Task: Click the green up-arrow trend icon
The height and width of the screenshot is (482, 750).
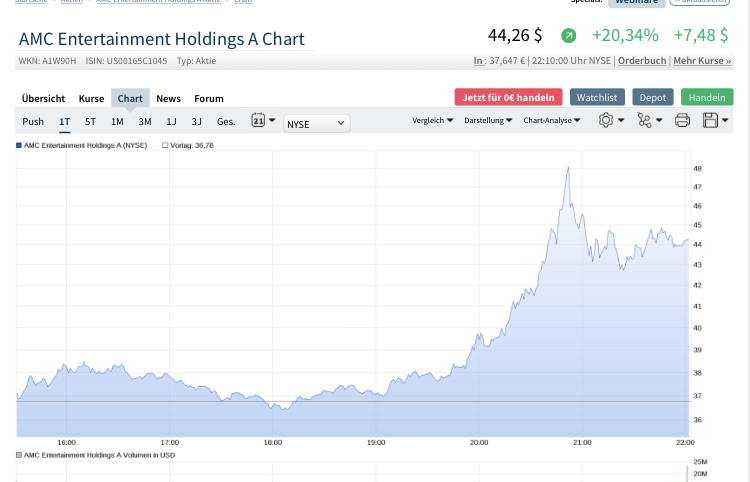Action: click(568, 36)
